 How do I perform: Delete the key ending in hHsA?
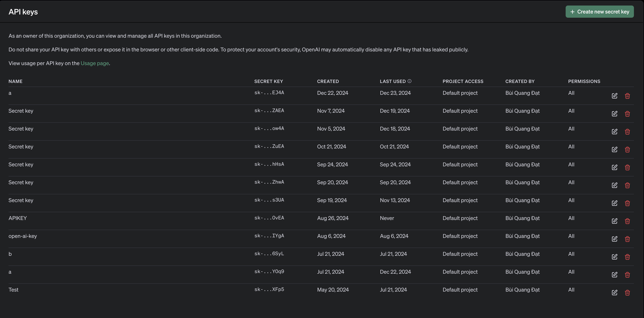[627, 167]
